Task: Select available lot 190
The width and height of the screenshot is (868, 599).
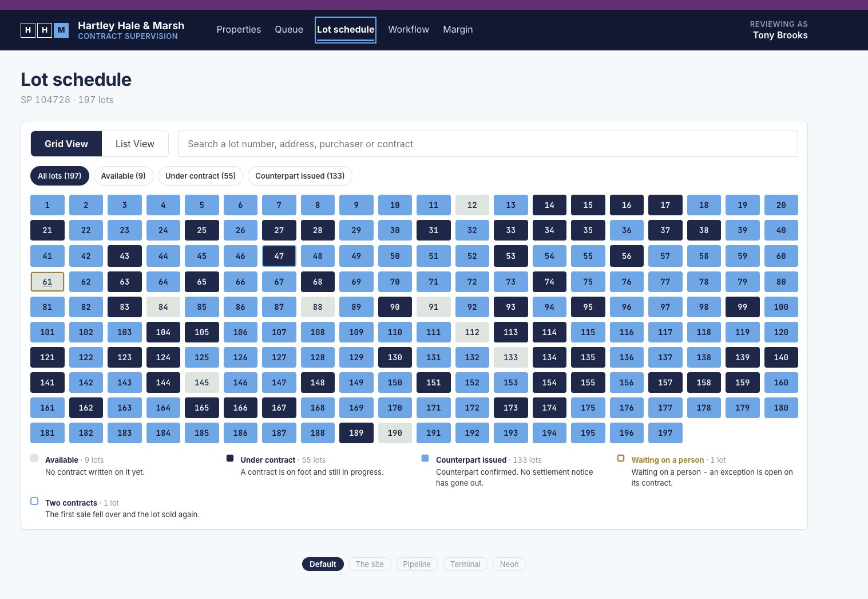Action: pyautogui.click(x=395, y=433)
